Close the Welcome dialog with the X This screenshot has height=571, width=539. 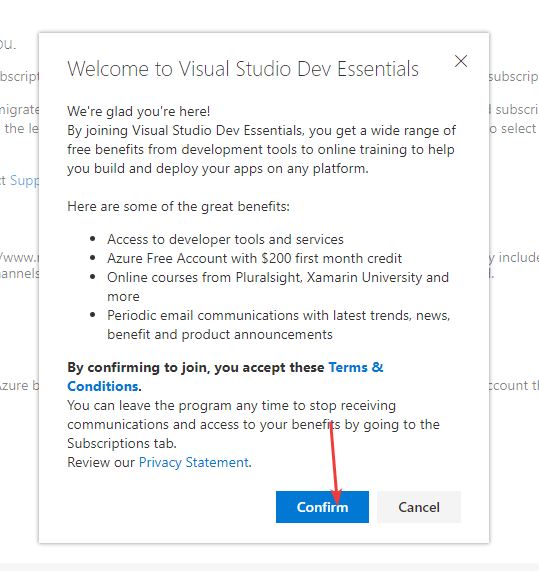(x=461, y=61)
